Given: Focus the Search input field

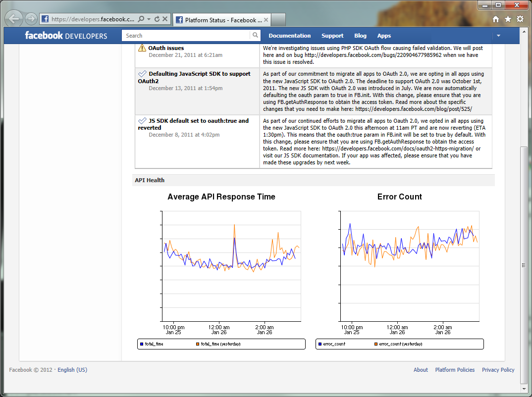Looking at the screenshot, I should tap(186, 36).
